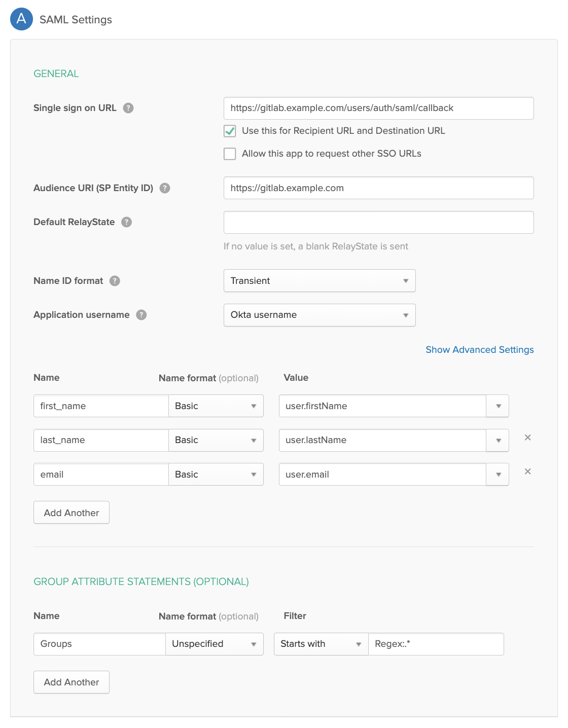The width and height of the screenshot is (568, 728).
Task: Click the Name ID format help icon
Action: click(115, 280)
